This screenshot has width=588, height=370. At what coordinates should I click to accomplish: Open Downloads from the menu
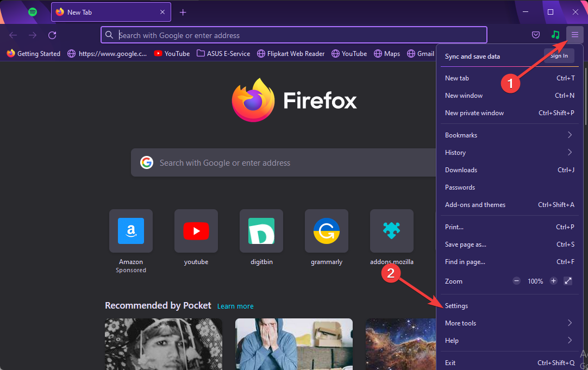tap(509, 170)
